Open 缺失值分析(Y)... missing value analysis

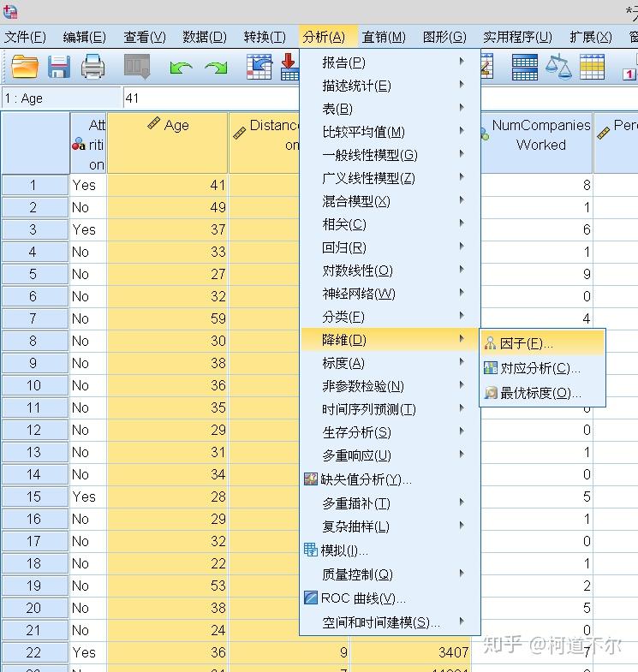pos(390,479)
